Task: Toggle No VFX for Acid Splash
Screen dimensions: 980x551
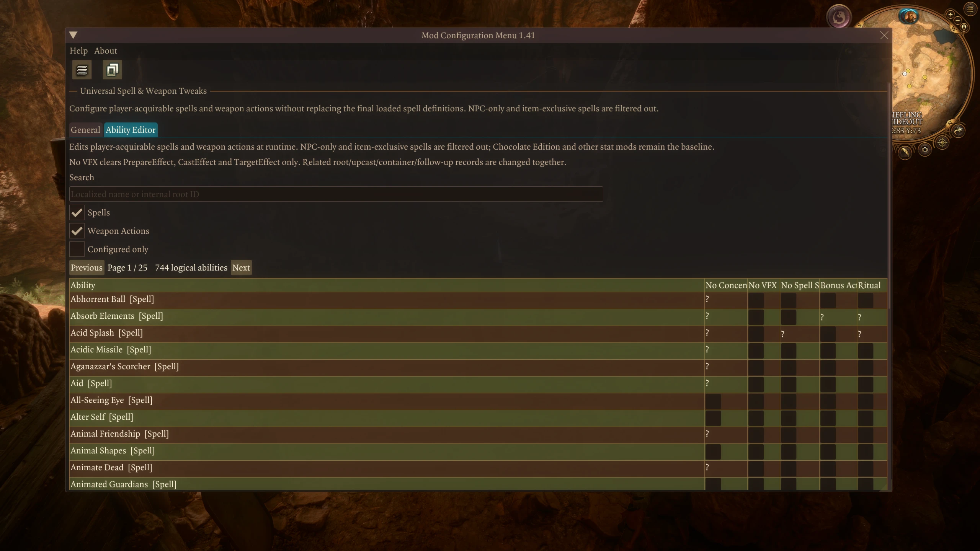Action: 756,334
